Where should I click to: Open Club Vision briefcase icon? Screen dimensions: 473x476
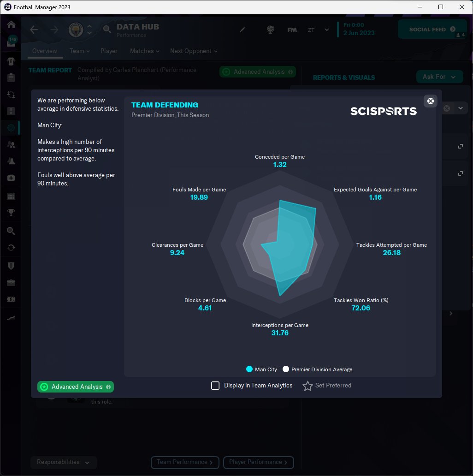tap(11, 283)
